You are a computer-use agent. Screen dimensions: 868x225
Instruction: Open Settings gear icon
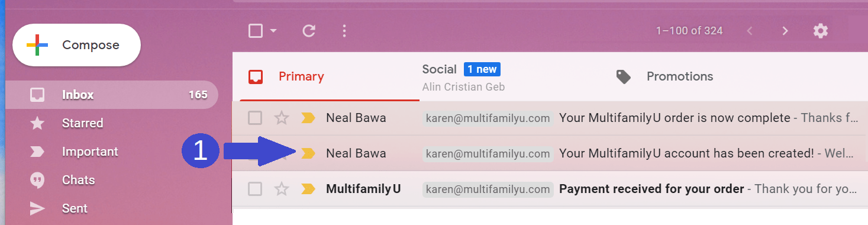coord(821,31)
